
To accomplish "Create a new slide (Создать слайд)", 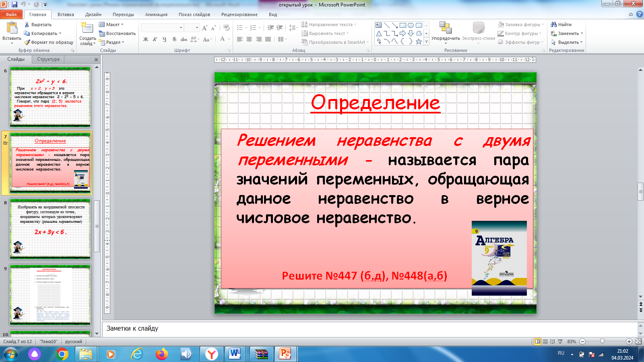I will tap(87, 34).
